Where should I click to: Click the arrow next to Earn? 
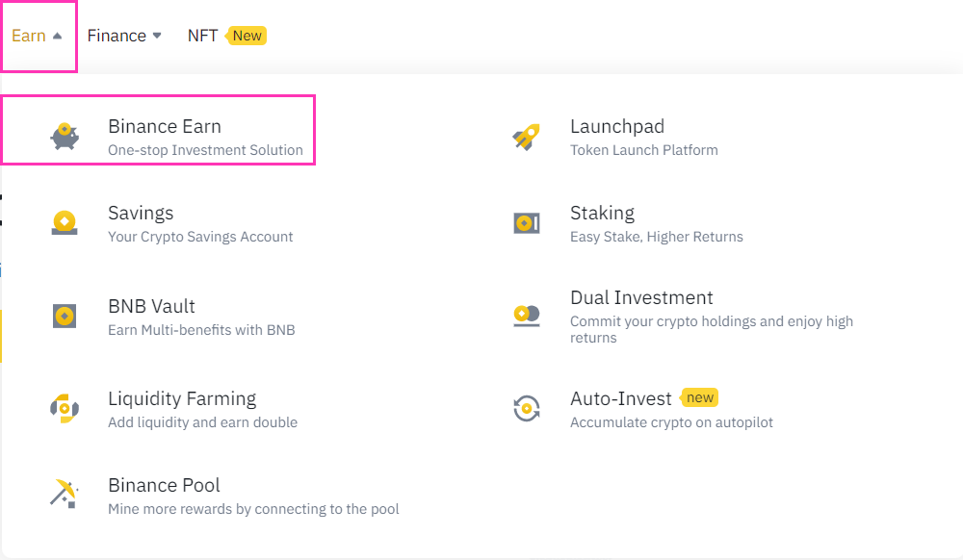click(58, 36)
